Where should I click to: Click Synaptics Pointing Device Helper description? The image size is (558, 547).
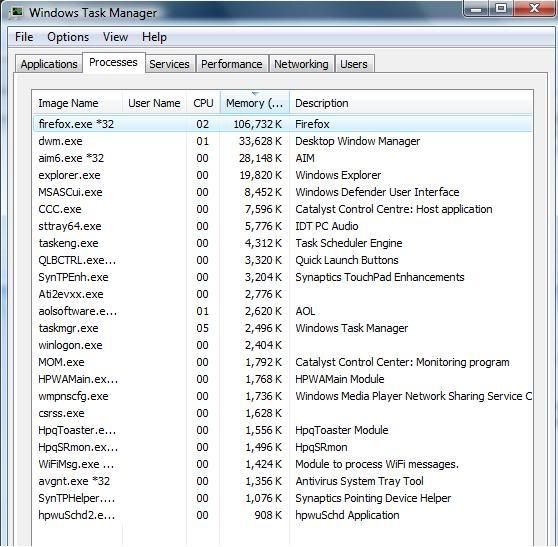tap(373, 498)
